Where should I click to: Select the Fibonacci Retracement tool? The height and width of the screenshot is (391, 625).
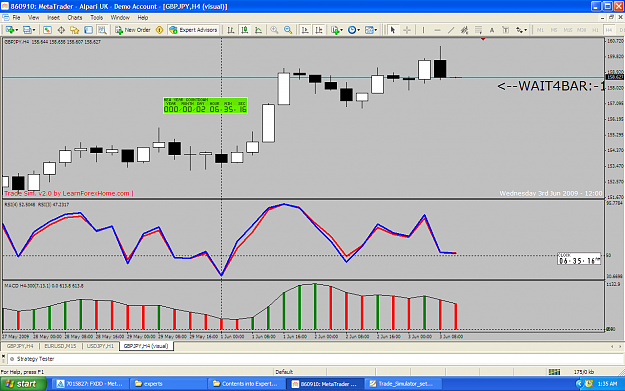click(478, 30)
